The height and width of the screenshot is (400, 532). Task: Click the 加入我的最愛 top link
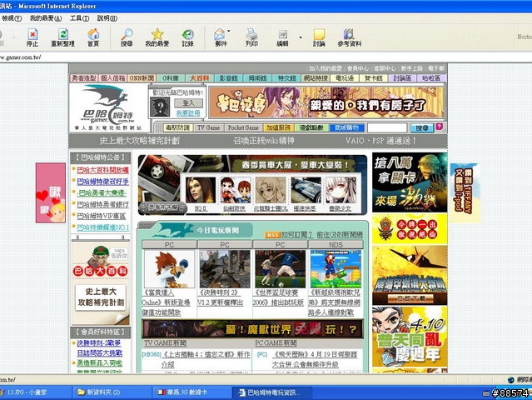click(x=326, y=68)
